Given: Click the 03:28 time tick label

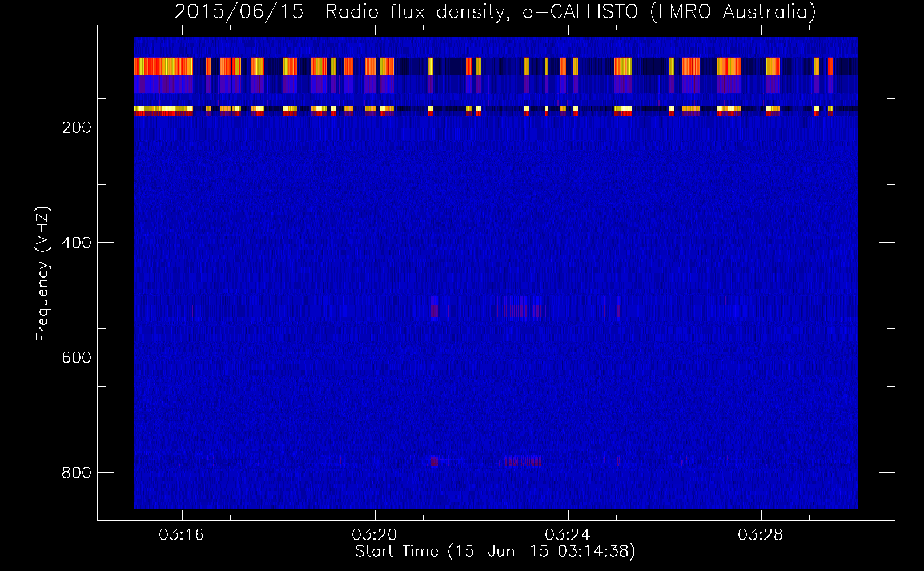Looking at the screenshot, I should coord(761,535).
